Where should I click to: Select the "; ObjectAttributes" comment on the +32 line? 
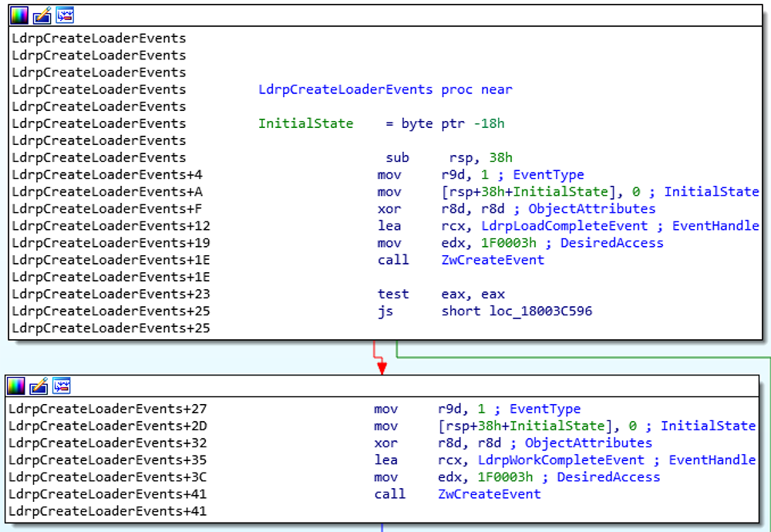pyautogui.click(x=581, y=443)
